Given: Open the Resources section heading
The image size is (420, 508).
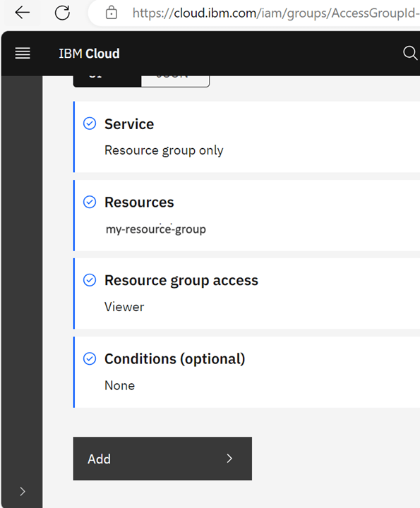Looking at the screenshot, I should point(139,202).
